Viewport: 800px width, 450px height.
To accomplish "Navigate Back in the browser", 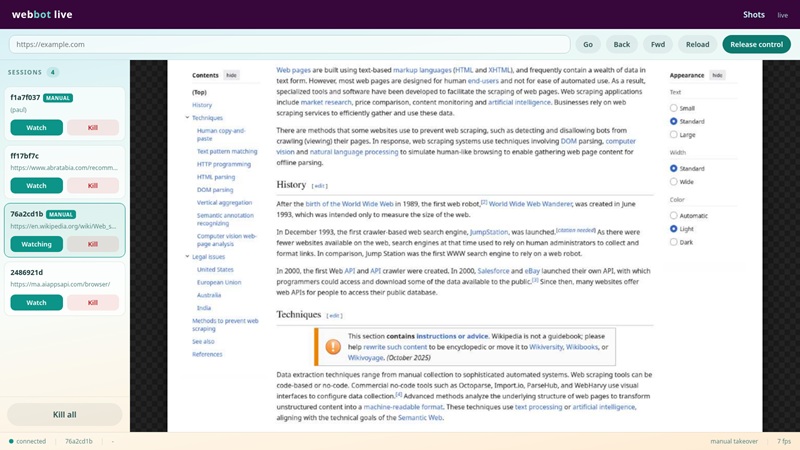I will [x=621, y=44].
